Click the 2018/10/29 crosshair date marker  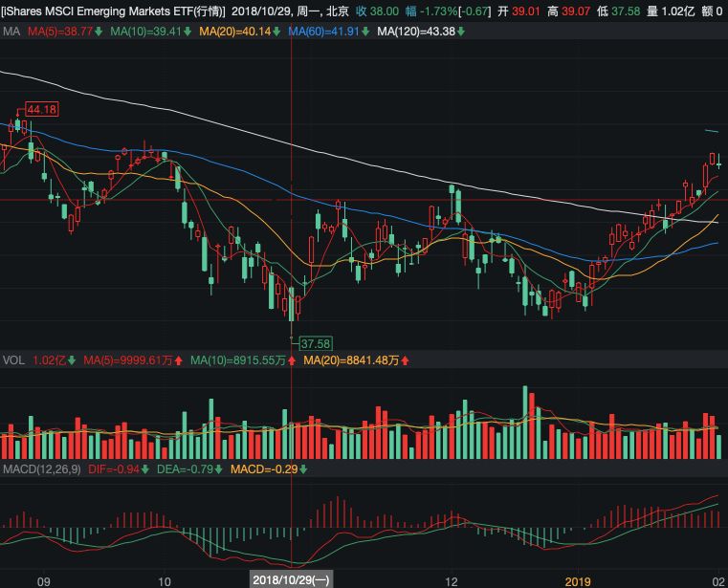click(291, 580)
